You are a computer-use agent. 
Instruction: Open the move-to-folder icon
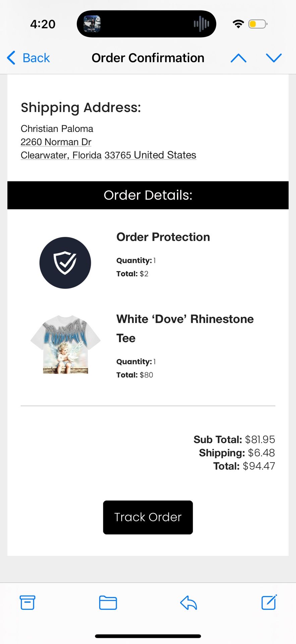[108, 602]
